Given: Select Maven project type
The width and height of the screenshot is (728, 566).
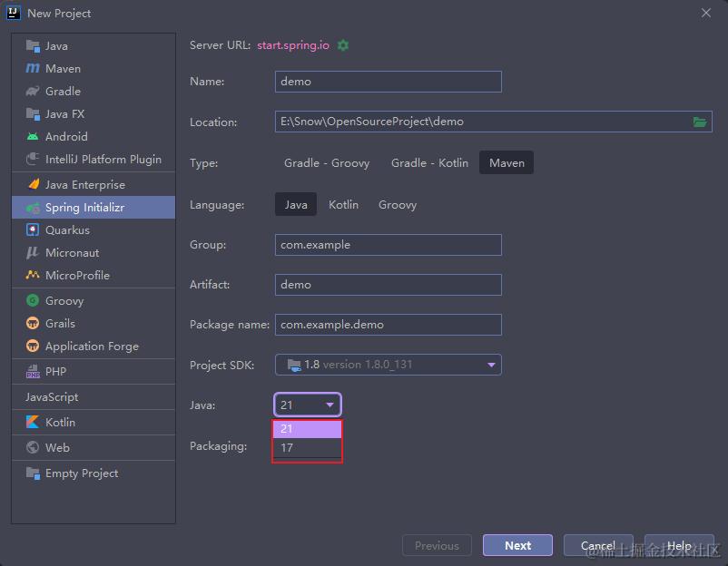Looking at the screenshot, I should point(507,163).
